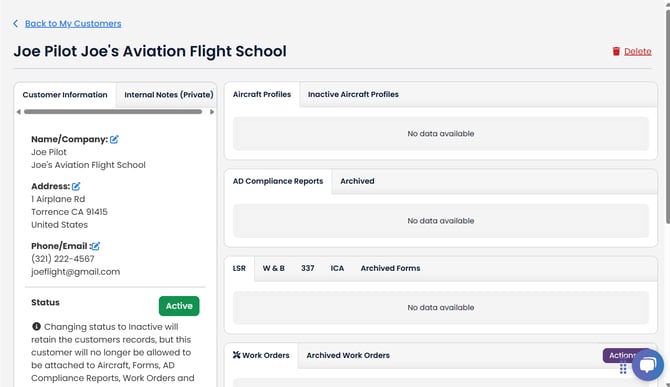Toggle the Active status button

pyautogui.click(x=179, y=306)
